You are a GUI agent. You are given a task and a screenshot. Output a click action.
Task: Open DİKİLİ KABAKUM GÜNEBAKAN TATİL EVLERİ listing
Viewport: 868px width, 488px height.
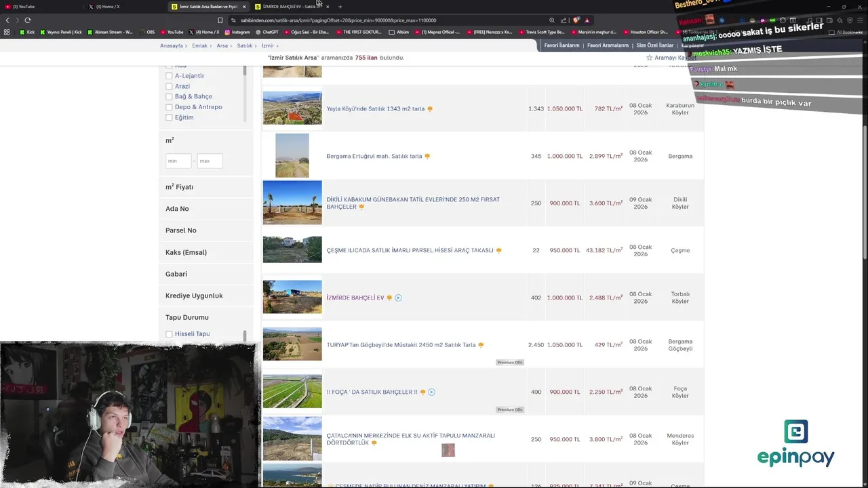tap(413, 203)
